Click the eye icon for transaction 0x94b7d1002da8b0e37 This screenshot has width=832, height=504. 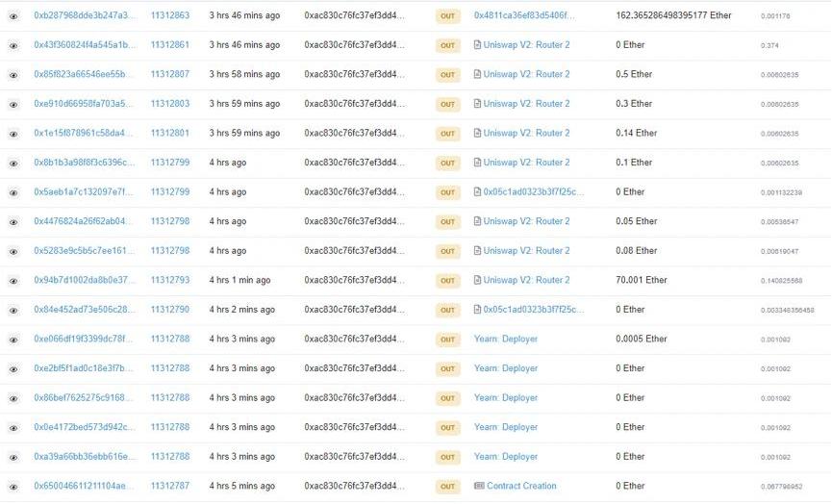click(x=13, y=281)
